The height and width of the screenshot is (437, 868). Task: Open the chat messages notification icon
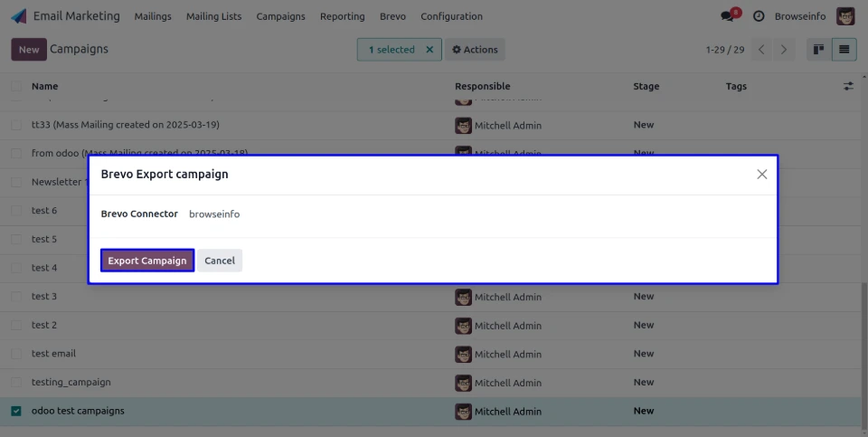pyautogui.click(x=728, y=16)
